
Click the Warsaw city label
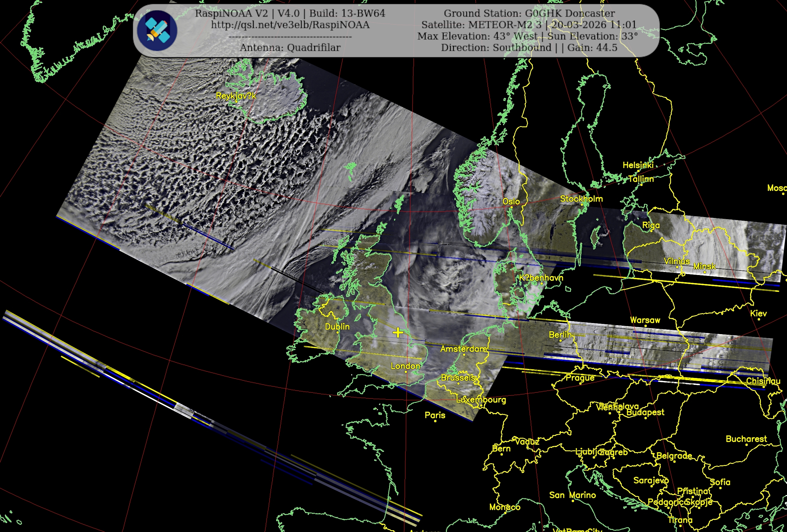tap(645, 320)
